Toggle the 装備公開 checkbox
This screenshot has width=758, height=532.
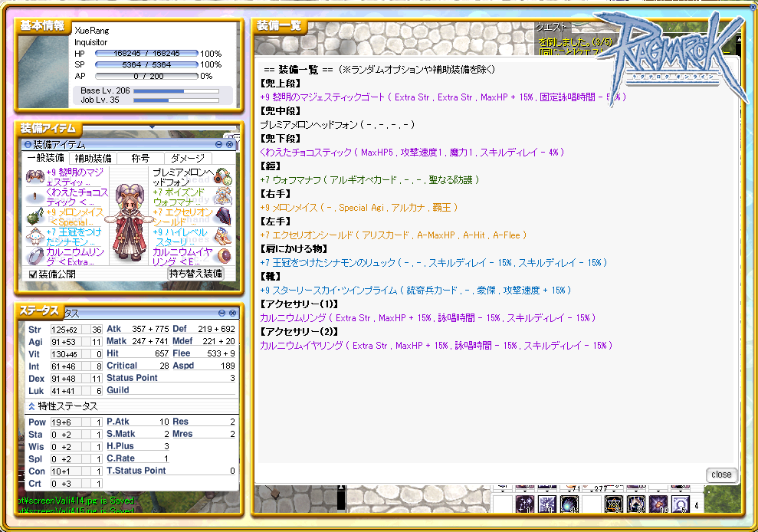click(x=33, y=274)
